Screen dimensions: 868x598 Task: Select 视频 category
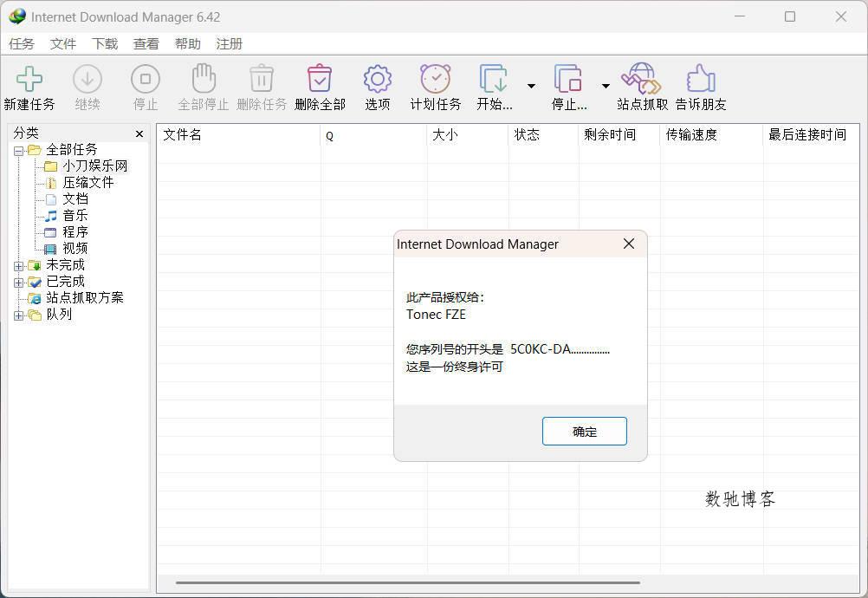tap(74, 249)
